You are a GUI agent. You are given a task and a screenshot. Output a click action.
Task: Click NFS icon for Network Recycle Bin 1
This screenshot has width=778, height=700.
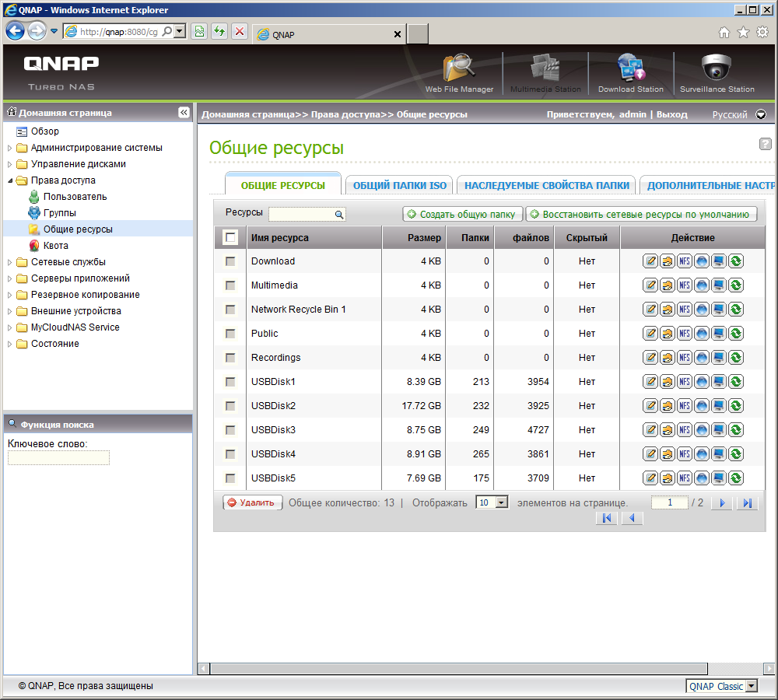[x=684, y=310]
